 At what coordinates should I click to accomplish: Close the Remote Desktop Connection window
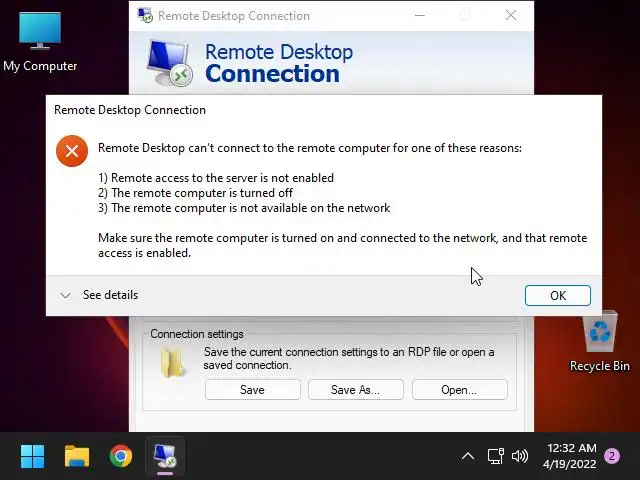tap(511, 16)
